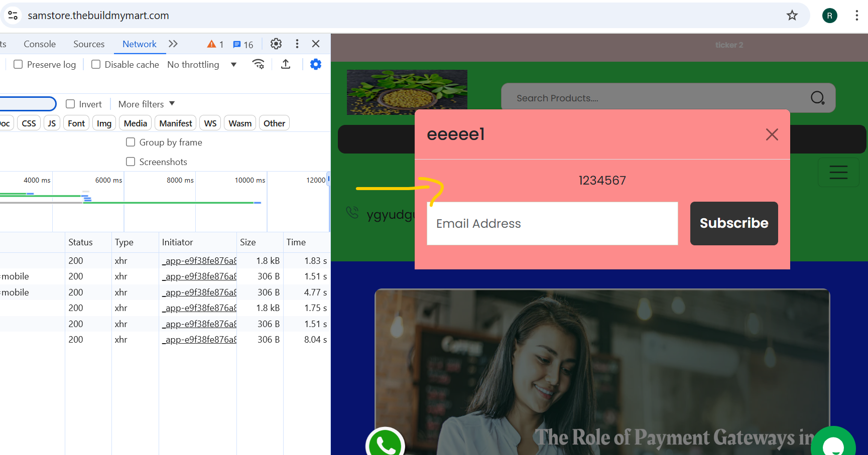868x455 pixels.
Task: Click the address bar URL
Action: (98, 16)
